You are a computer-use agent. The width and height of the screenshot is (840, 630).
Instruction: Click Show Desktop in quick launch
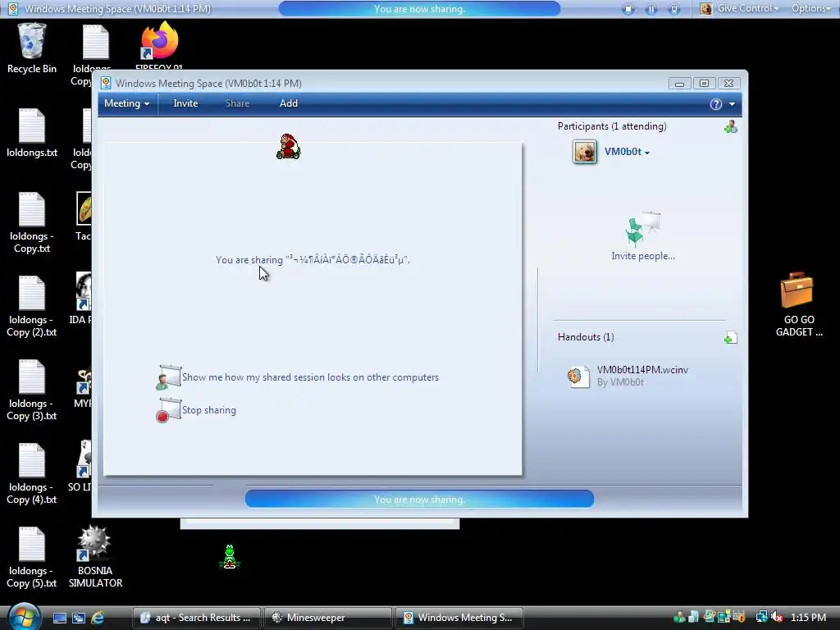coord(59,618)
